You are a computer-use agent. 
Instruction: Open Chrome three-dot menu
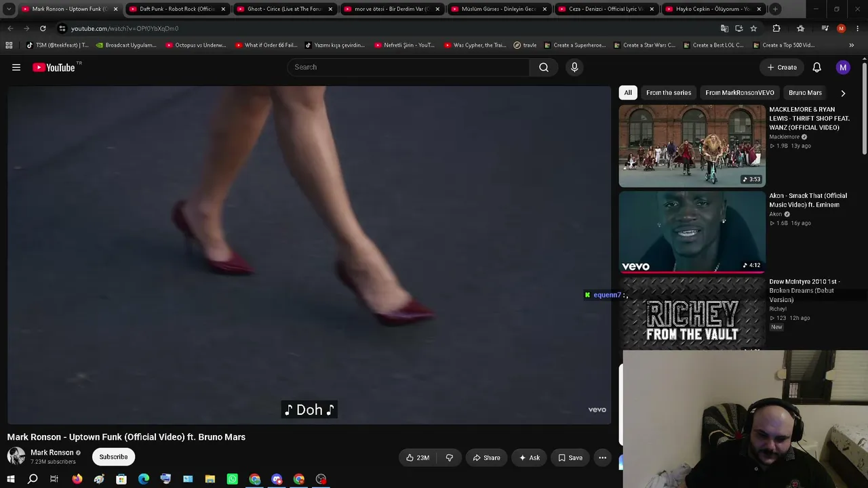click(858, 28)
